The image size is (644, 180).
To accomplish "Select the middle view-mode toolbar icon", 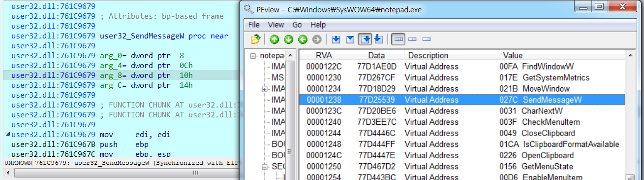I will 412,39.
